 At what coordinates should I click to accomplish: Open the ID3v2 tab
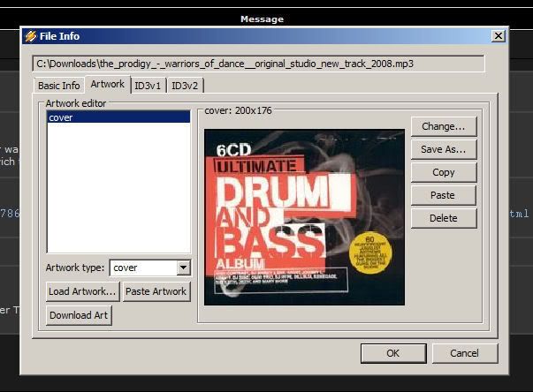point(185,86)
